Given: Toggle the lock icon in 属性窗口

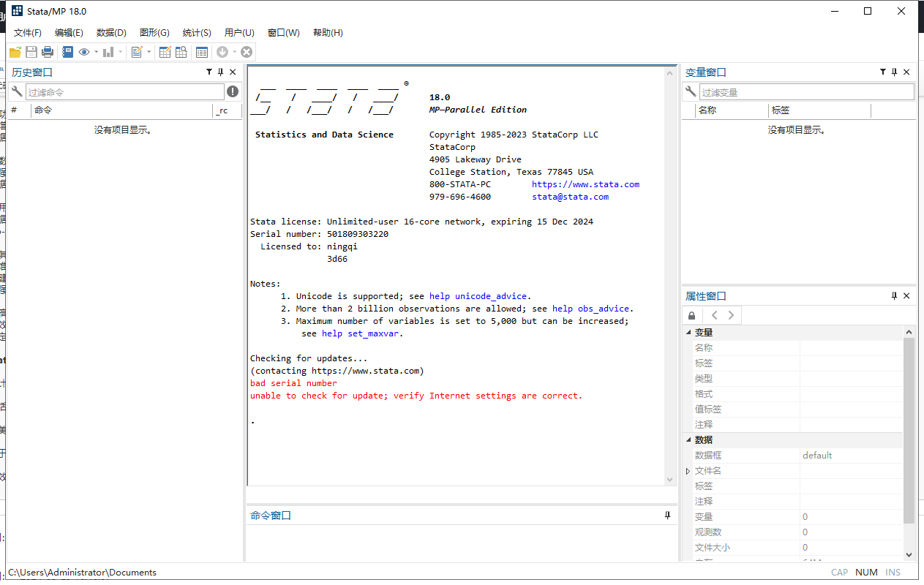Looking at the screenshot, I should pyautogui.click(x=692, y=315).
